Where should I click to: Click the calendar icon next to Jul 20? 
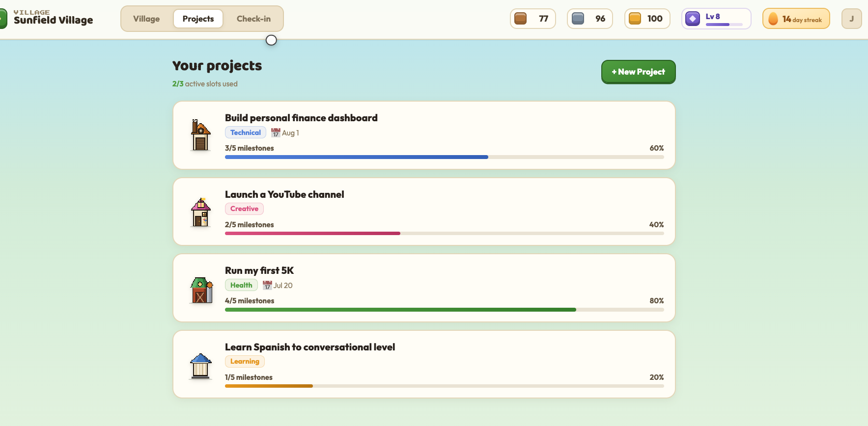point(267,285)
